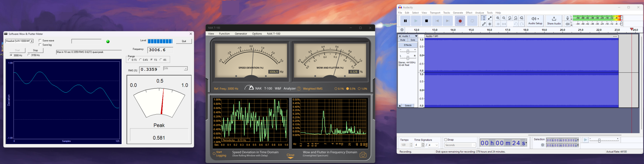This screenshot has height=164, width=644.
Task: Enable the Snap checkbox in Audacity
Action: 446,140
